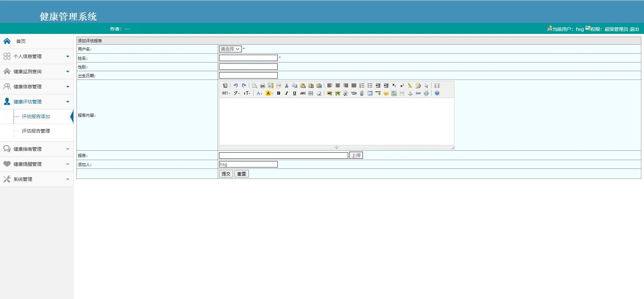The image size is (644, 299).
Task: Open the H1 heading format dropdown
Action: (226, 93)
